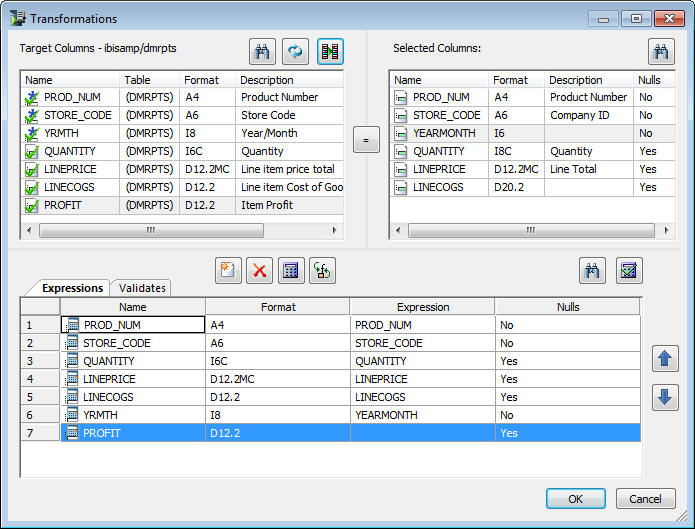The width and height of the screenshot is (695, 529).
Task: Click the left scroll arrow of the Target Columns list
Action: pos(29,231)
